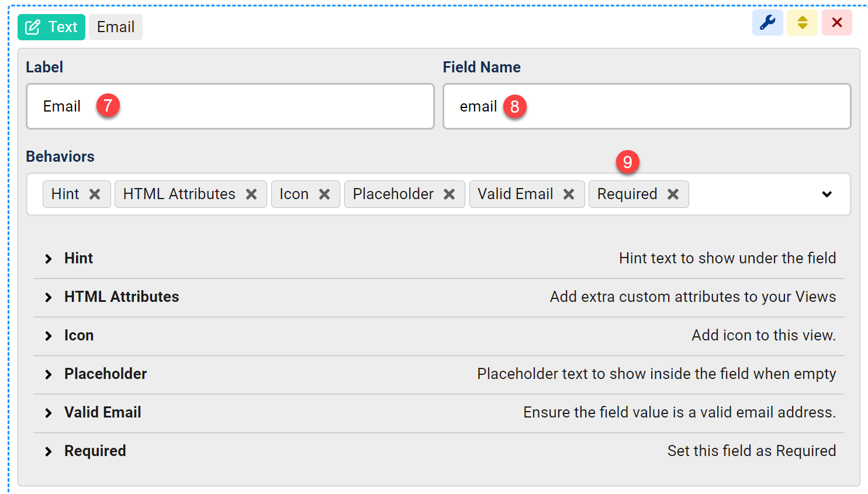Click the Email tag next to Text
The height and width of the screenshot is (494, 868).
point(116,27)
